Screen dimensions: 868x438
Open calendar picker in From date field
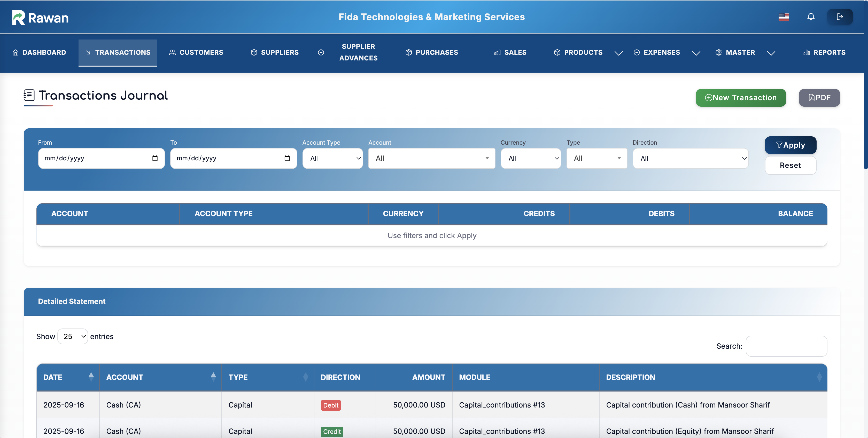155,158
